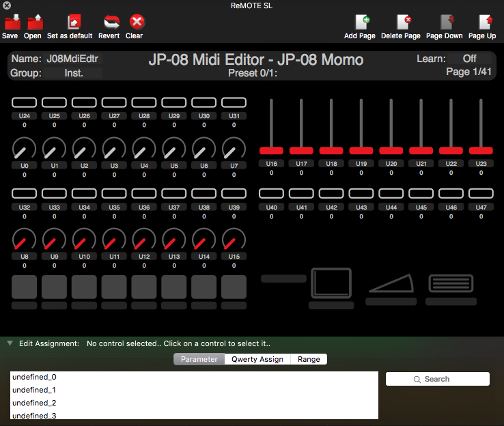This screenshot has width=504, height=426.
Task: Select the red U15 knob
Action: click(234, 240)
